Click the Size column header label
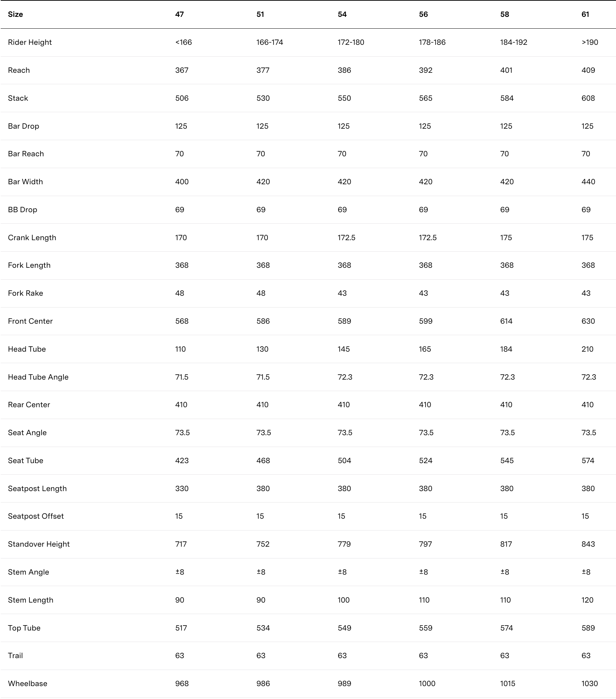 point(15,14)
